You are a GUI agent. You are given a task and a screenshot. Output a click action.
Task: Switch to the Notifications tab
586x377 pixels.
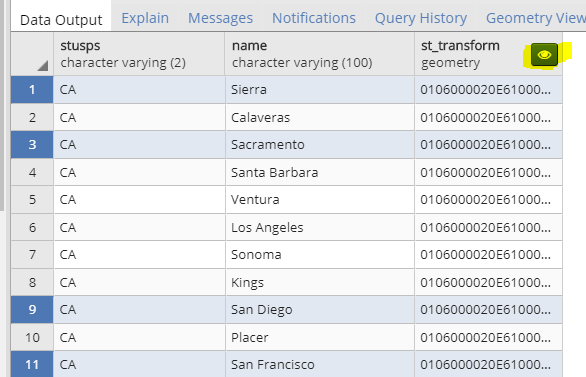pyautogui.click(x=314, y=18)
